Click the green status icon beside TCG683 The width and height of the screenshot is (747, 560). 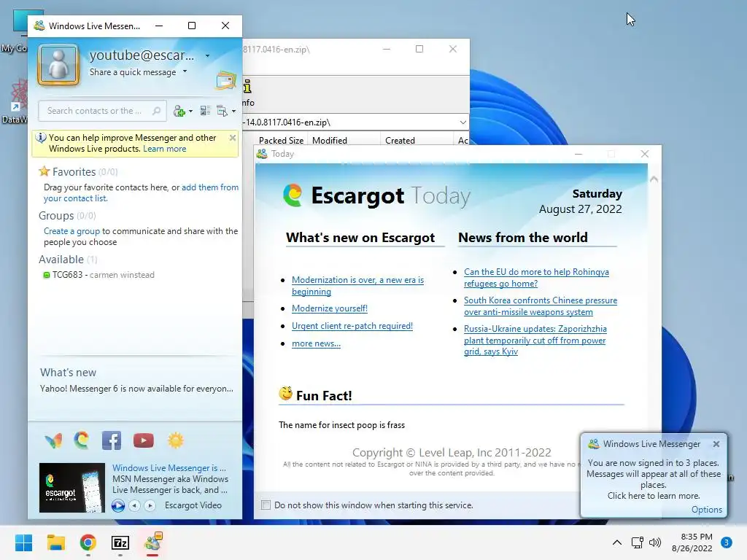pyautogui.click(x=46, y=275)
